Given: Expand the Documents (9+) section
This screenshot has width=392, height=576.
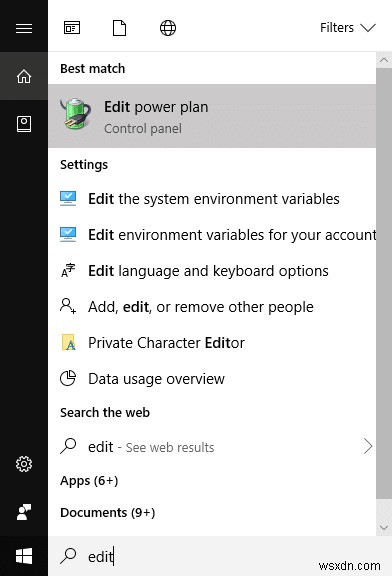Looking at the screenshot, I should [108, 512].
